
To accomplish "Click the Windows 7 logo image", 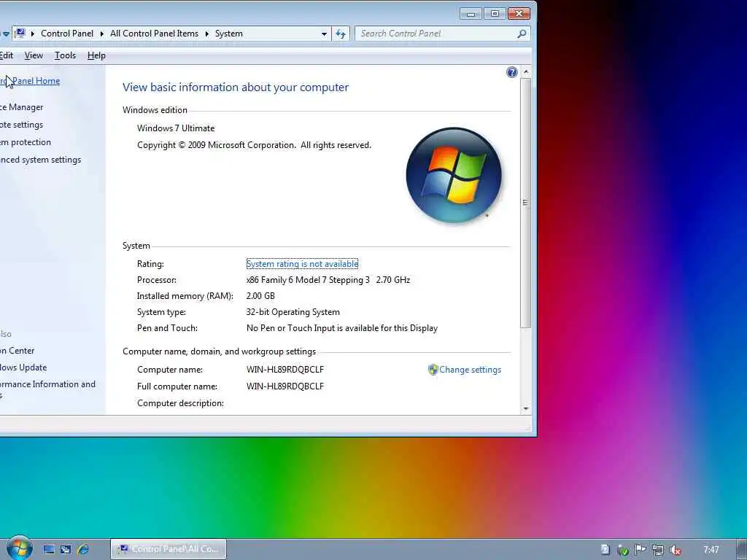I will coord(453,175).
